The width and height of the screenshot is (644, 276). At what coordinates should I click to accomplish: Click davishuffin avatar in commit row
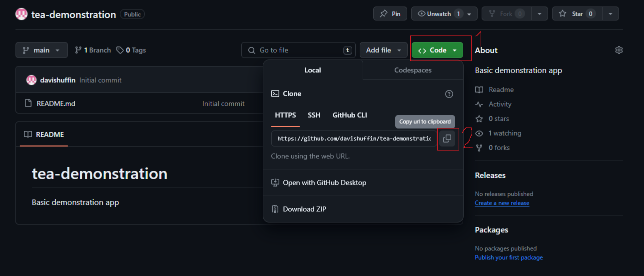(31, 80)
